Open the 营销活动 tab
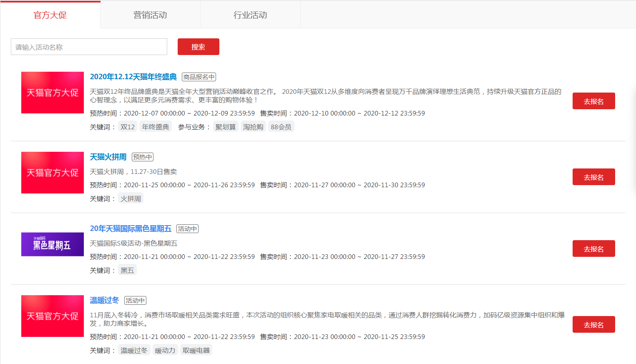Screen dimensions: 636x364 click(150, 15)
